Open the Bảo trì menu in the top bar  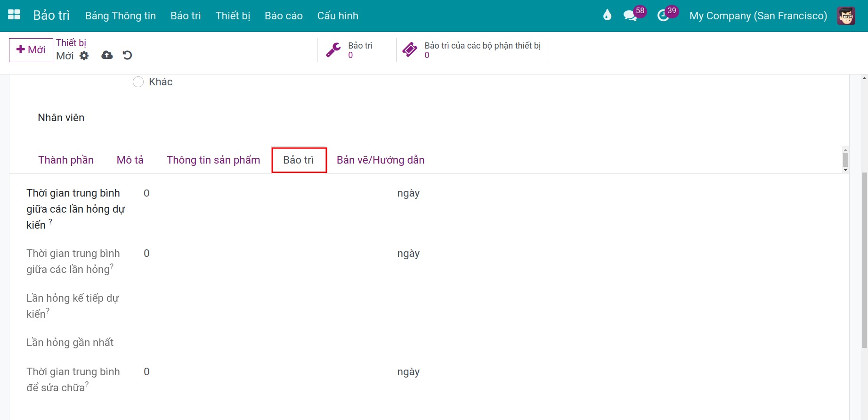[x=186, y=16]
